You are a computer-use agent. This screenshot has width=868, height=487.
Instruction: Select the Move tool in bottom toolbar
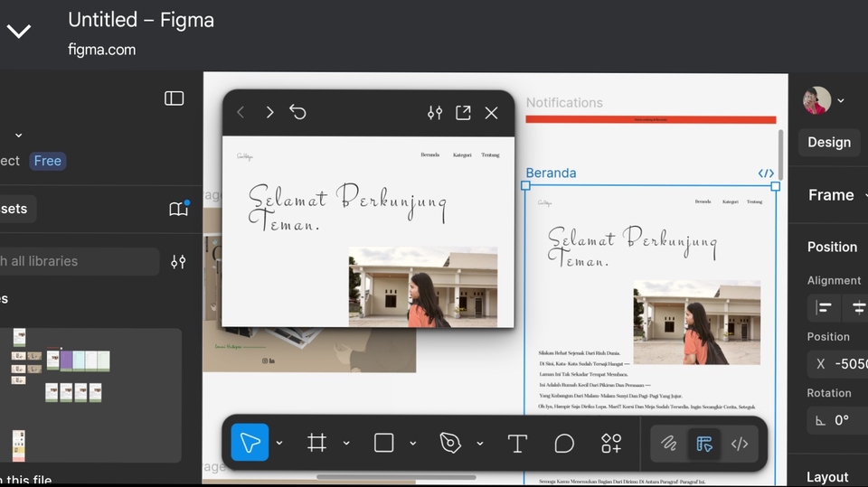(x=250, y=443)
